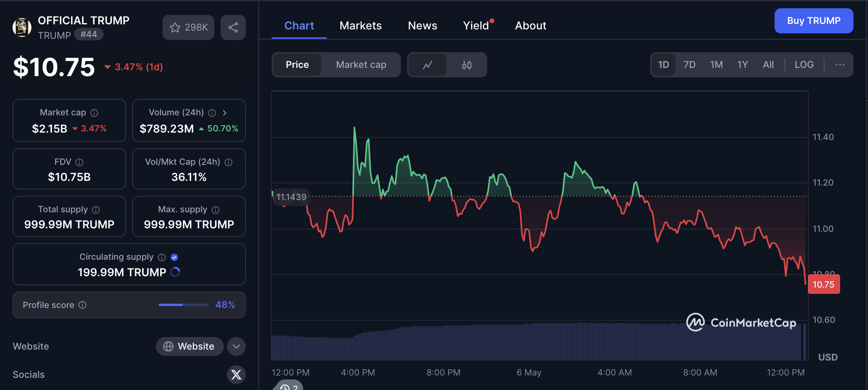Expand the website links dropdown chevron
The width and height of the screenshot is (868, 390).
[x=236, y=346]
